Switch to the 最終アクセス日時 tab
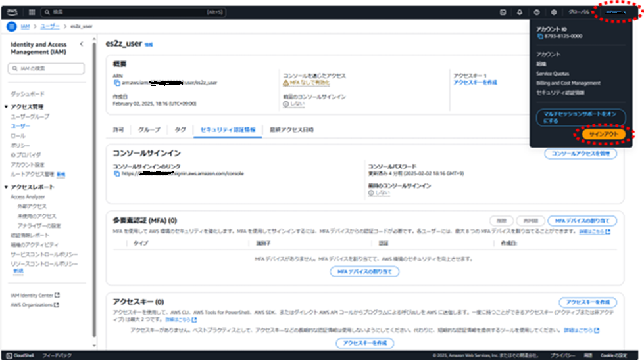The image size is (644, 360). click(x=291, y=129)
